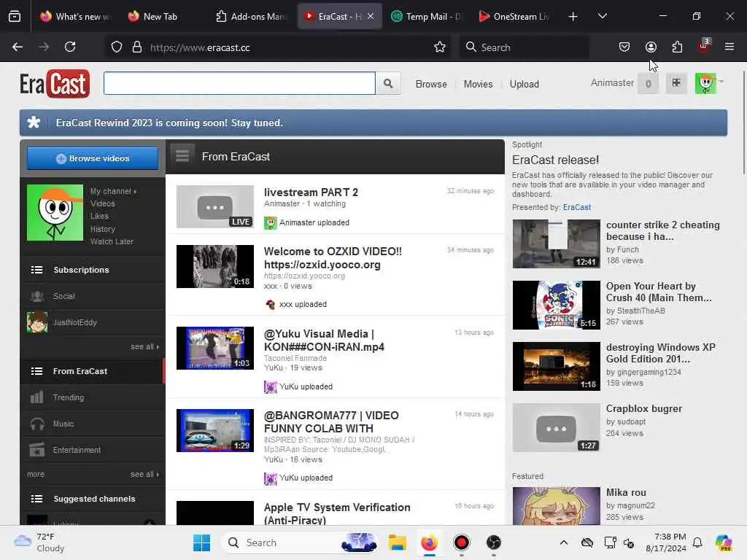Screen dimensions: 747x560
Task: Switch to the Temp Mail tab
Action: point(426,17)
